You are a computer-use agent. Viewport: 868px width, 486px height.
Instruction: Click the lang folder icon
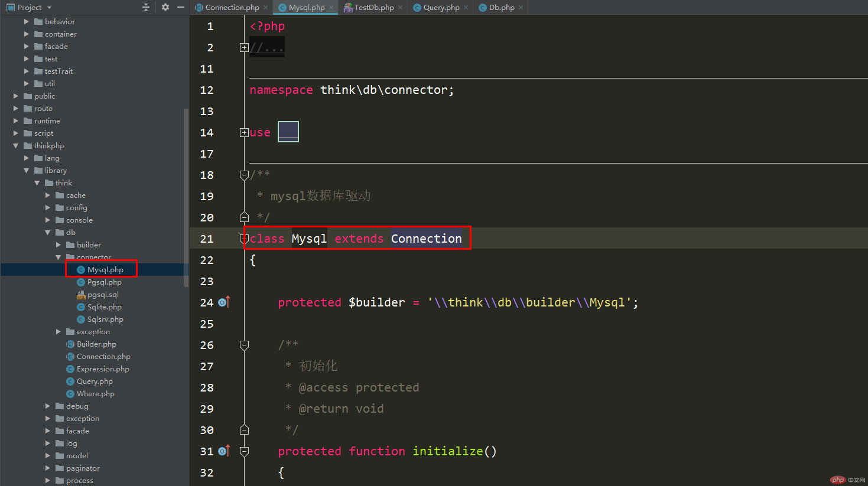[x=38, y=158]
